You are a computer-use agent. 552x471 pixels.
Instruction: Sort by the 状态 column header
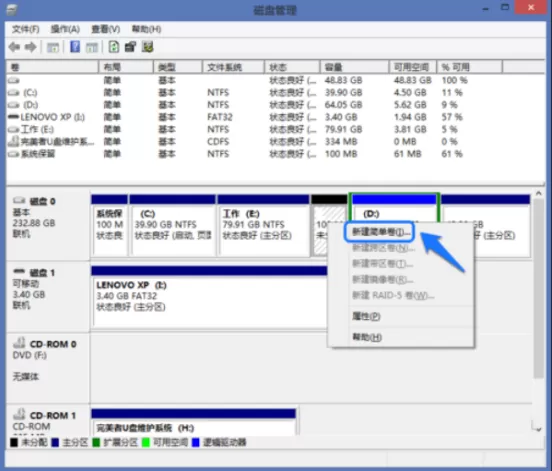point(292,67)
